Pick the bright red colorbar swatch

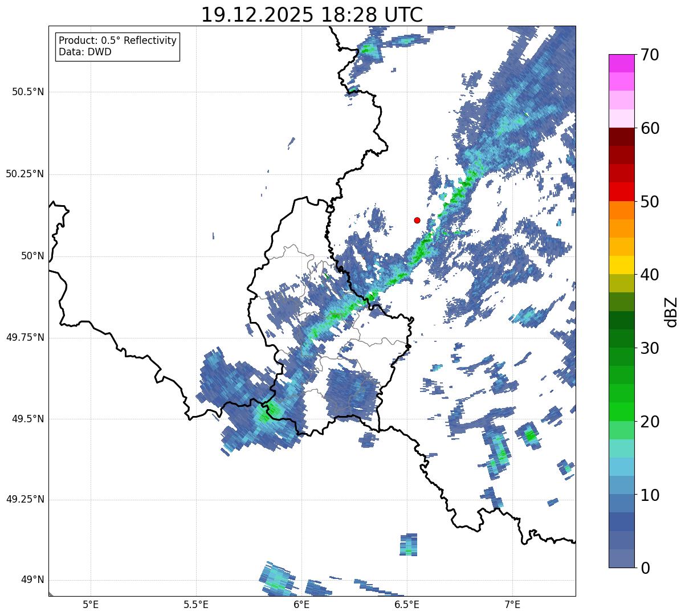click(x=621, y=192)
